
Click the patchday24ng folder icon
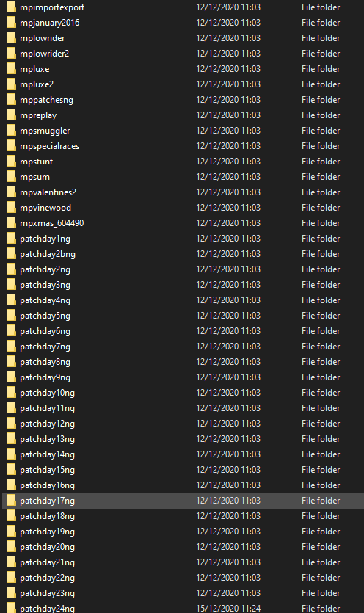coord(11,608)
